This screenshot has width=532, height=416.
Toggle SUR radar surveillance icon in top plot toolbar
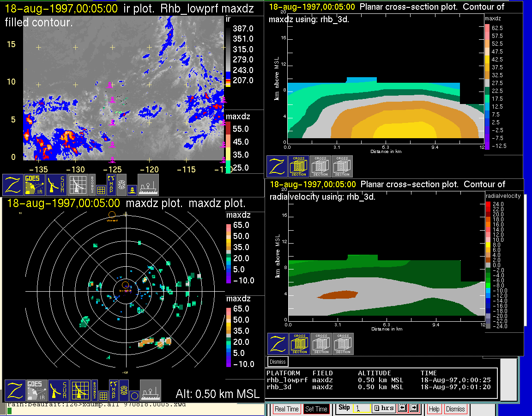tap(57, 184)
